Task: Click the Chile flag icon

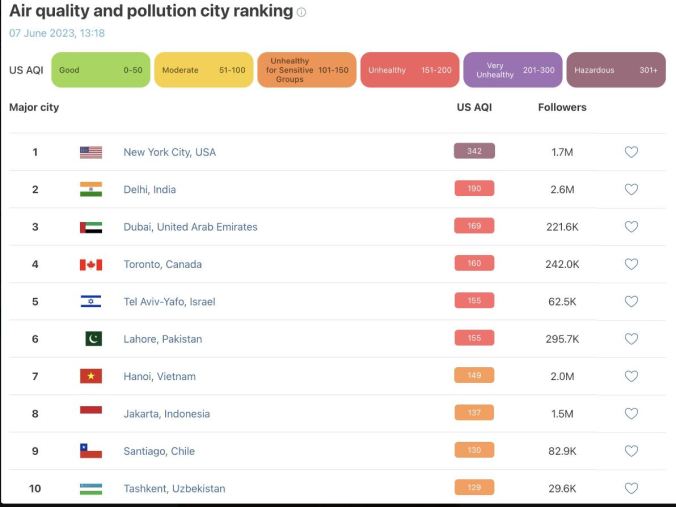Action: 91,451
